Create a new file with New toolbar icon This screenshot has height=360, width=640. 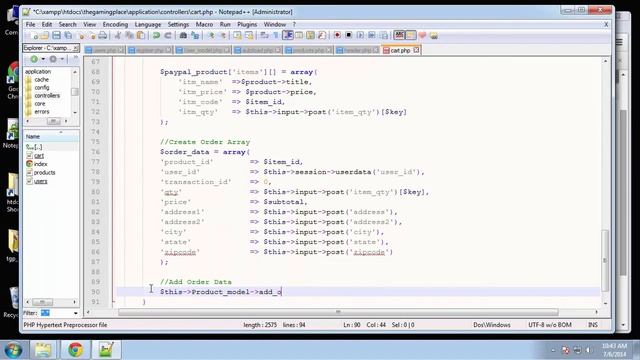(34, 36)
